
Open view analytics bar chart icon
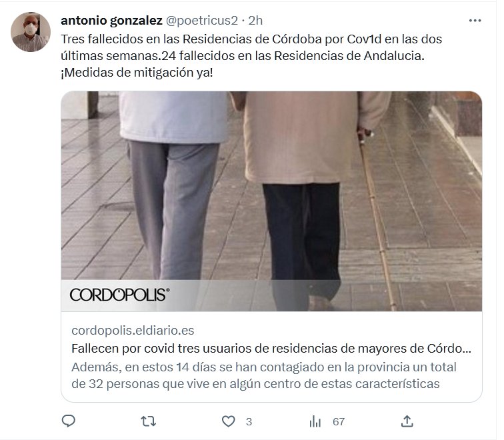click(315, 421)
